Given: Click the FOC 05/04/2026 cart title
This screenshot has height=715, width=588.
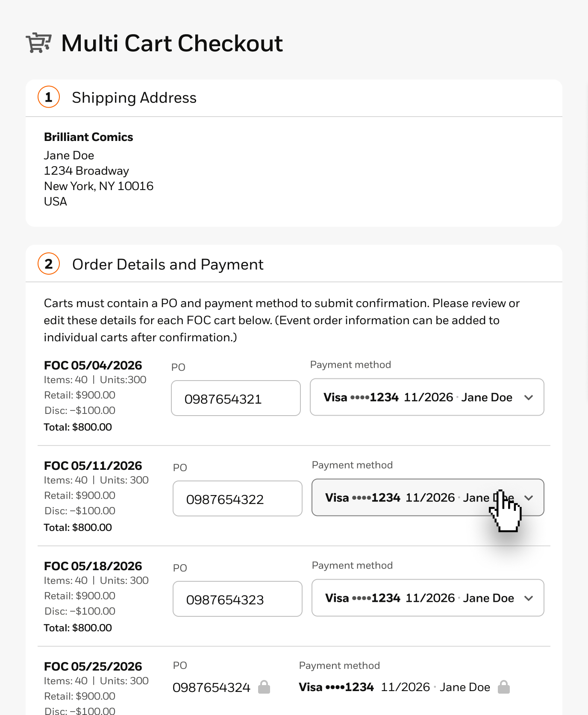Looking at the screenshot, I should coord(93,366).
